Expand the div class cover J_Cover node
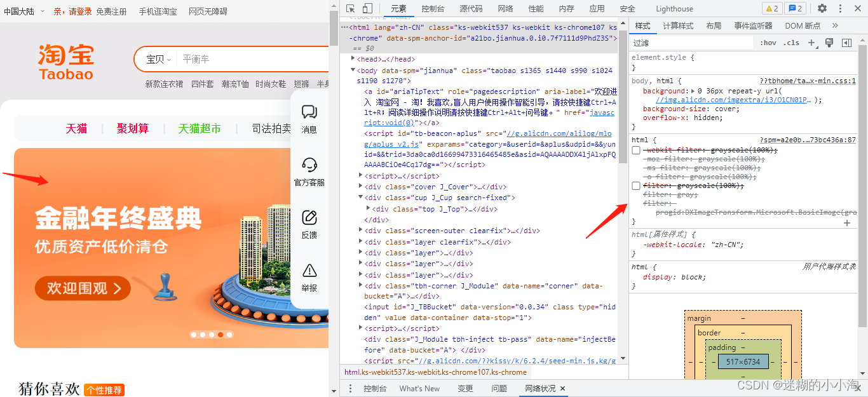Viewport: 868px width, 397px height. coord(361,187)
